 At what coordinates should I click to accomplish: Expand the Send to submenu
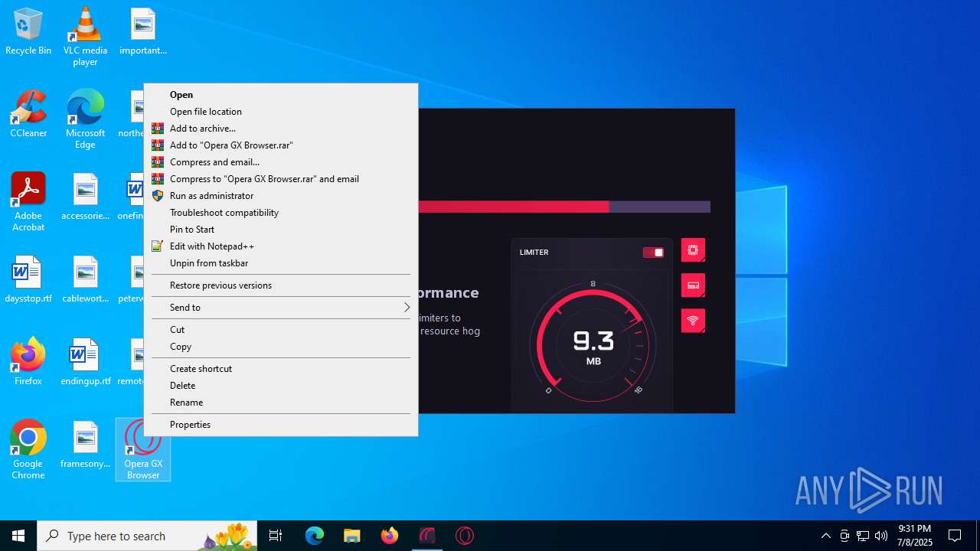tap(281, 308)
